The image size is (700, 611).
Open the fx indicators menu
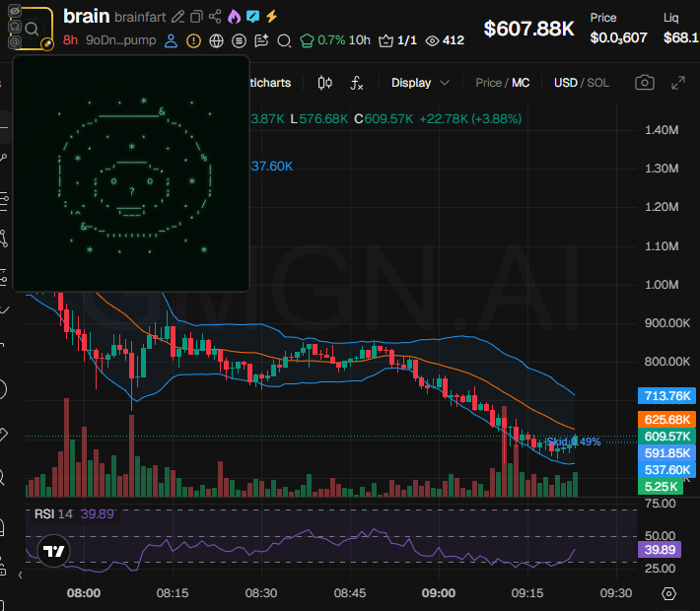[x=356, y=83]
